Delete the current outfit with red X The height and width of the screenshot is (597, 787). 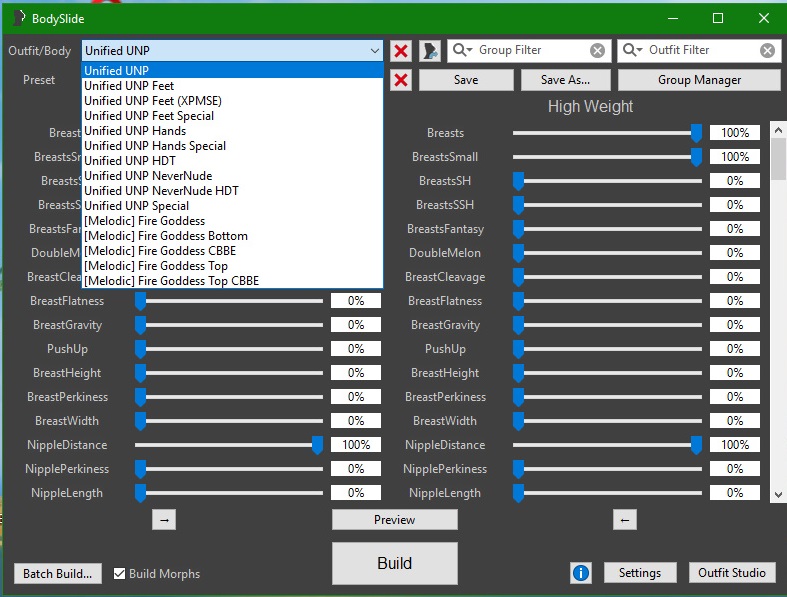pyautogui.click(x=401, y=51)
